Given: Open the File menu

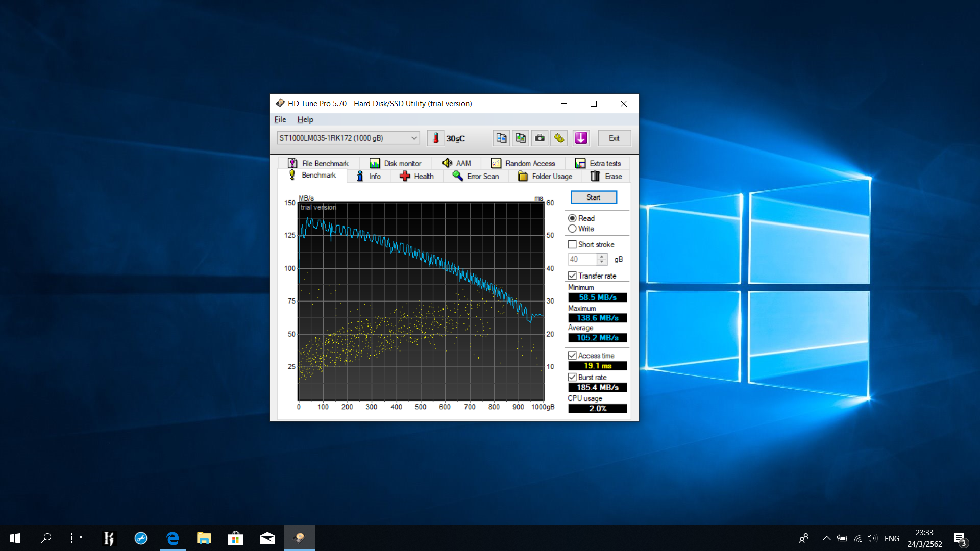Looking at the screenshot, I should tap(280, 119).
